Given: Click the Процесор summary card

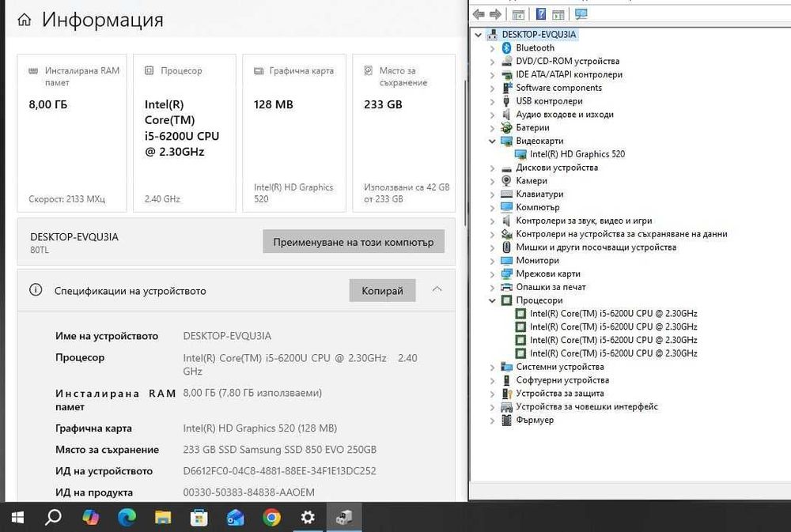Looking at the screenshot, I should (184, 133).
